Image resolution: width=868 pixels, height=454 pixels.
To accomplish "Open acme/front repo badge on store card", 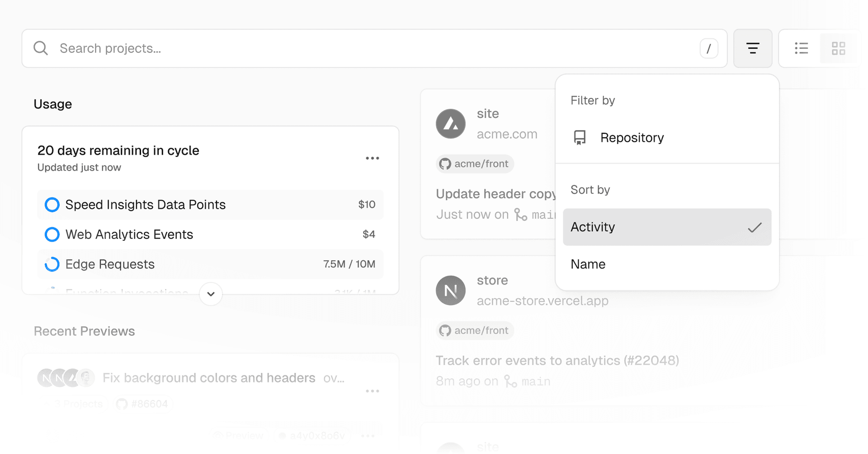I will pos(475,331).
